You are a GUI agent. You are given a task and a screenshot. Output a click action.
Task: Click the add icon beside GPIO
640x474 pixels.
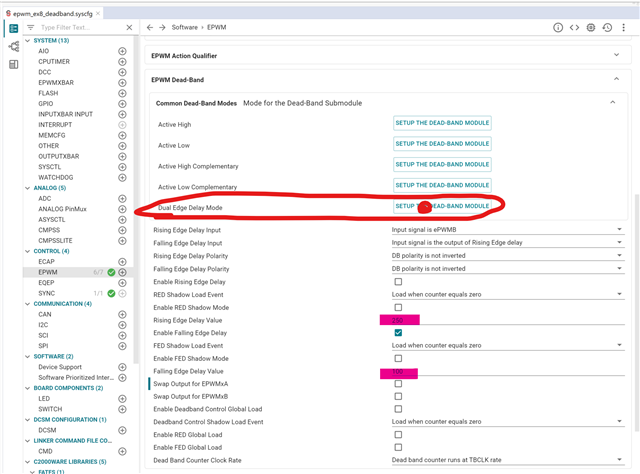(x=123, y=103)
